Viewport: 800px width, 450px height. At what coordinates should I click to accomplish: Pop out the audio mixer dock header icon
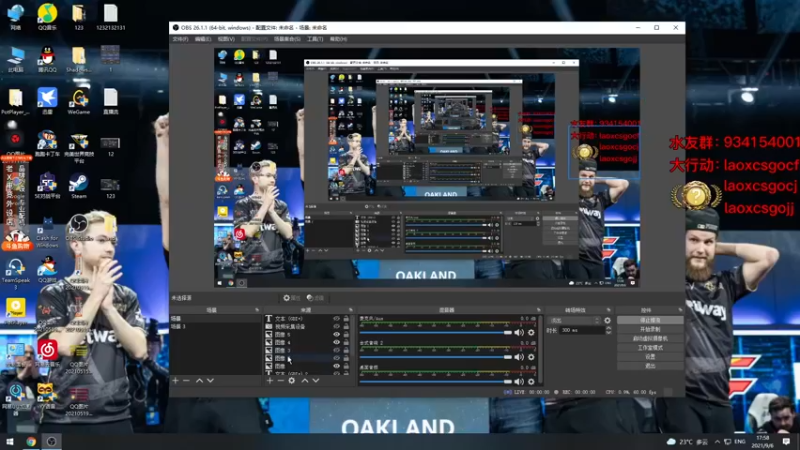(539, 310)
